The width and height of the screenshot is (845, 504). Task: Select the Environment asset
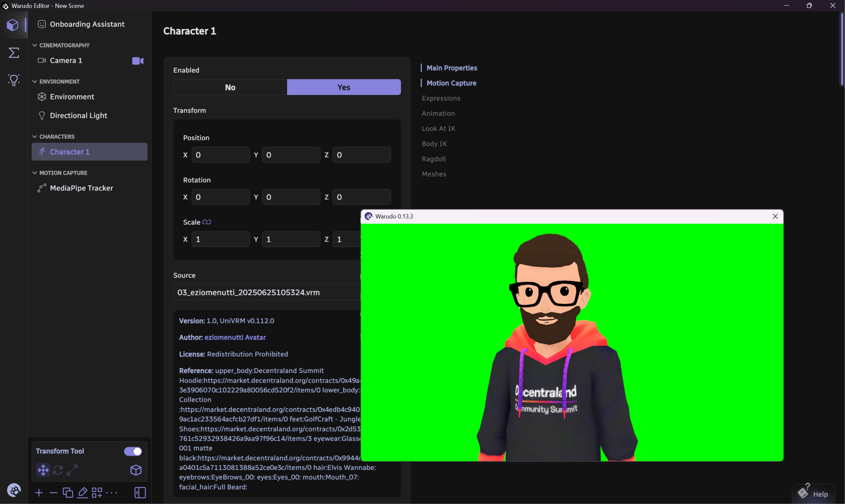(x=89, y=97)
